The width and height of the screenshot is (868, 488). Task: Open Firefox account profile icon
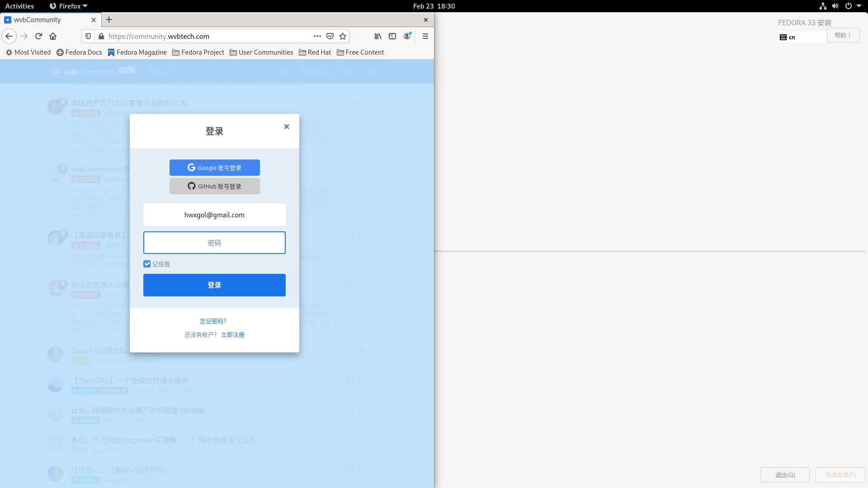click(407, 36)
